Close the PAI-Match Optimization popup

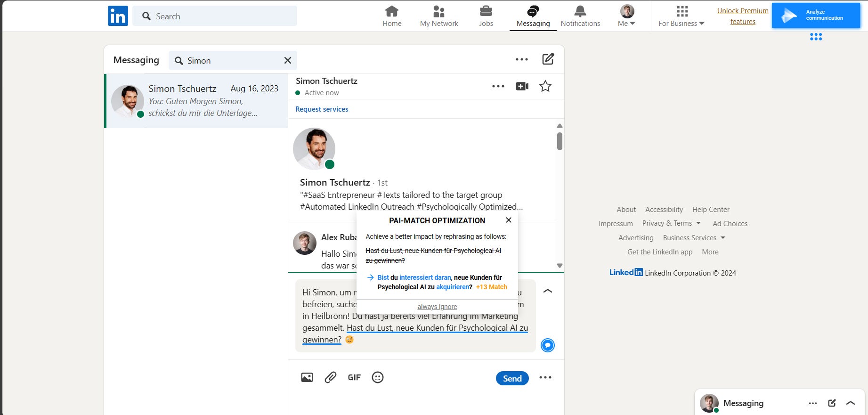click(x=509, y=220)
